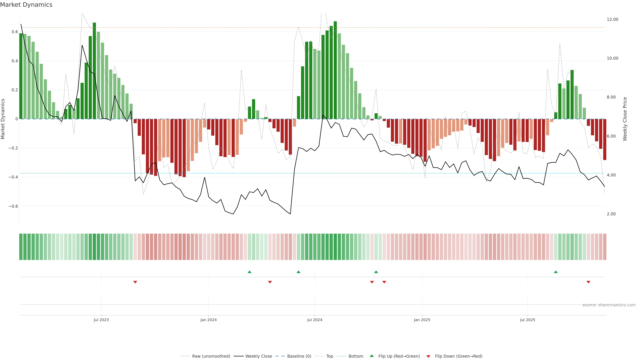This screenshot has height=362, width=644.
Task: Click the Top legend label
Action: click(330, 356)
